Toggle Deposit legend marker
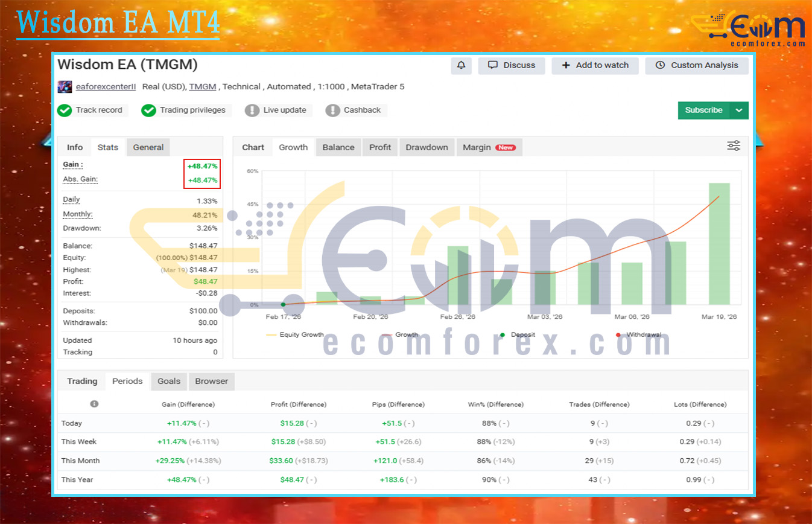The image size is (812, 524). point(503,334)
